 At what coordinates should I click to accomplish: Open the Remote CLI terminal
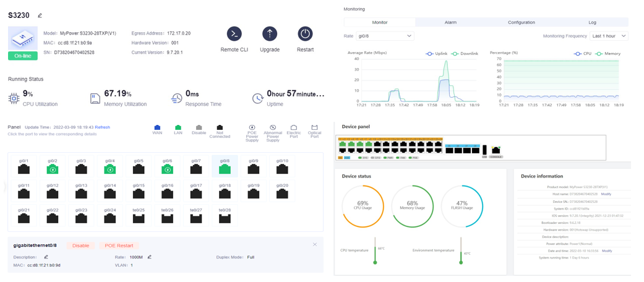click(x=234, y=34)
